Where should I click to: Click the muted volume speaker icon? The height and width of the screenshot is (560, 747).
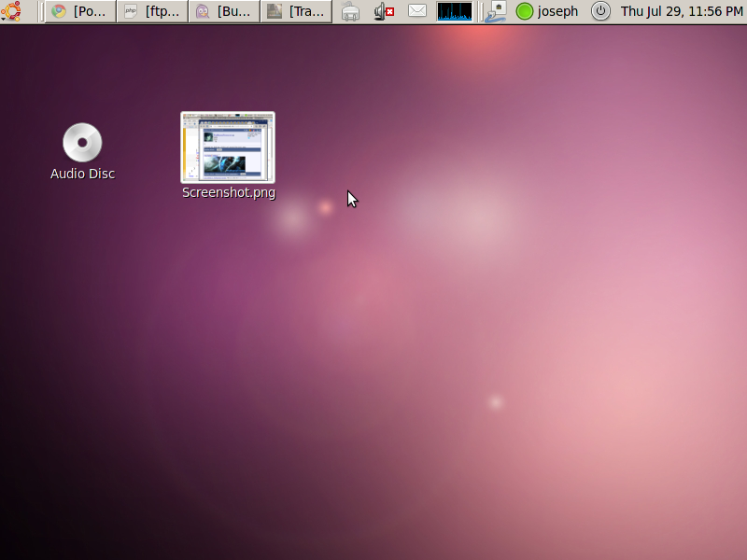click(x=383, y=11)
